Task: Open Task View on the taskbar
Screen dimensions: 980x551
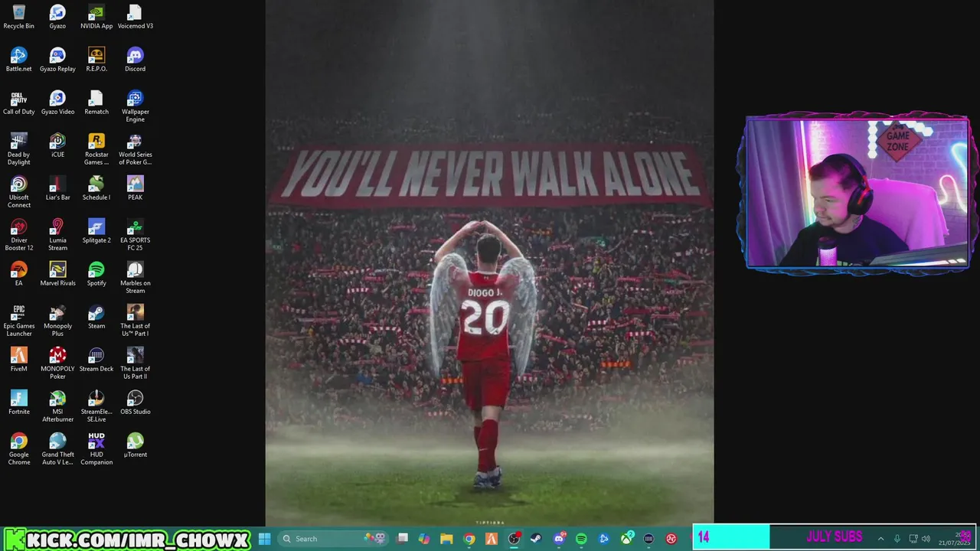Action: (x=402, y=539)
